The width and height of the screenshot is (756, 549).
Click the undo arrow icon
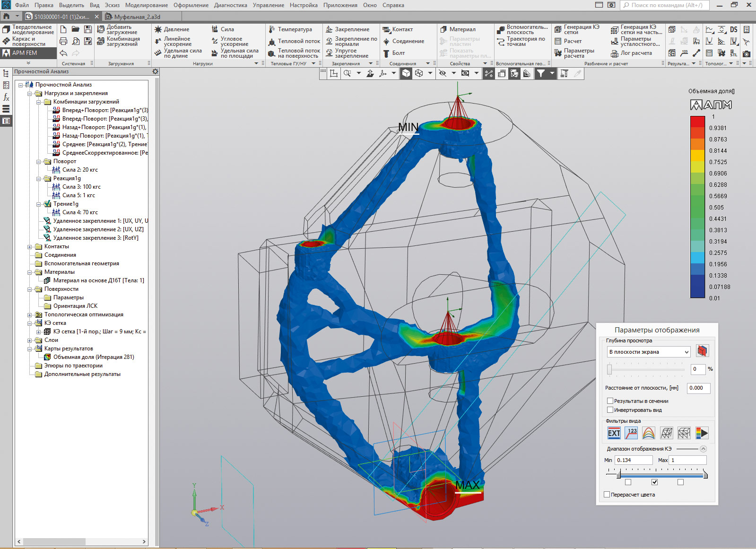[x=63, y=53]
